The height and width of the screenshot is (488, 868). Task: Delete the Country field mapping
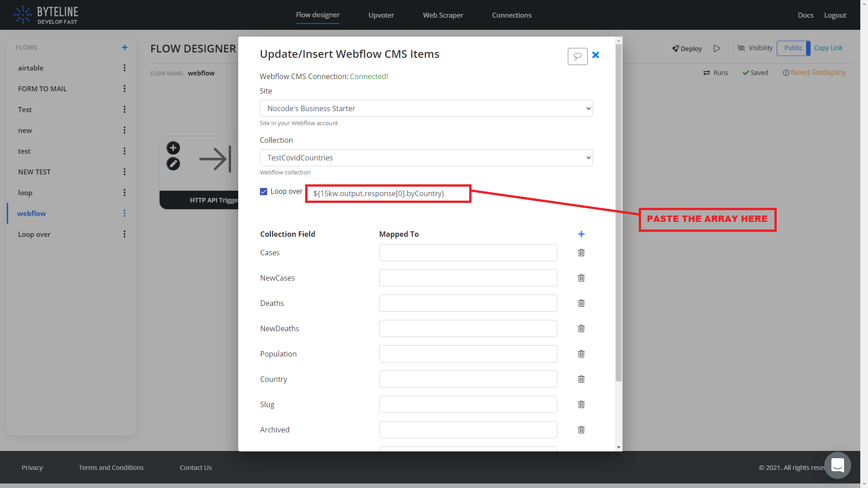(x=581, y=379)
